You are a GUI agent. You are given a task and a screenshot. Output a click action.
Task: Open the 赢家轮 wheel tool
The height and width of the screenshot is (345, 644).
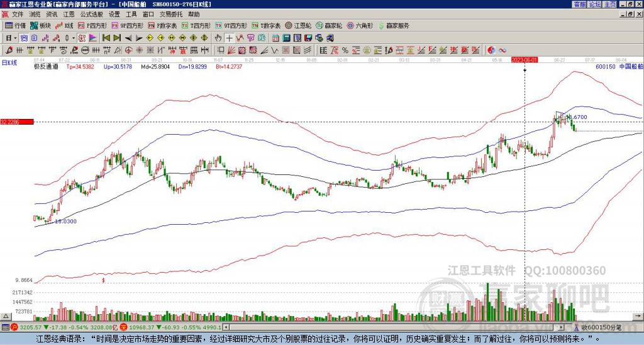329,25
